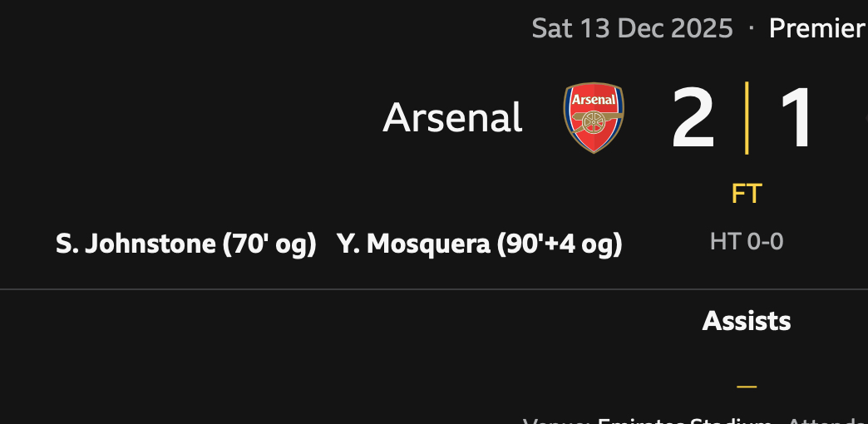Click the match date Sat 13 Dec 2025
Image resolution: width=868 pixels, height=424 pixels.
click(632, 28)
